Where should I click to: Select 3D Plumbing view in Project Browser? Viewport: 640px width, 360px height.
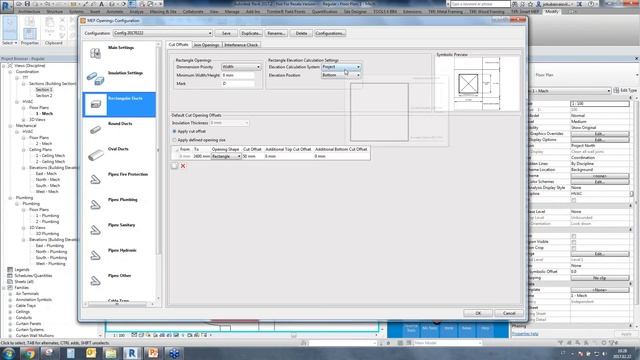click(47, 233)
